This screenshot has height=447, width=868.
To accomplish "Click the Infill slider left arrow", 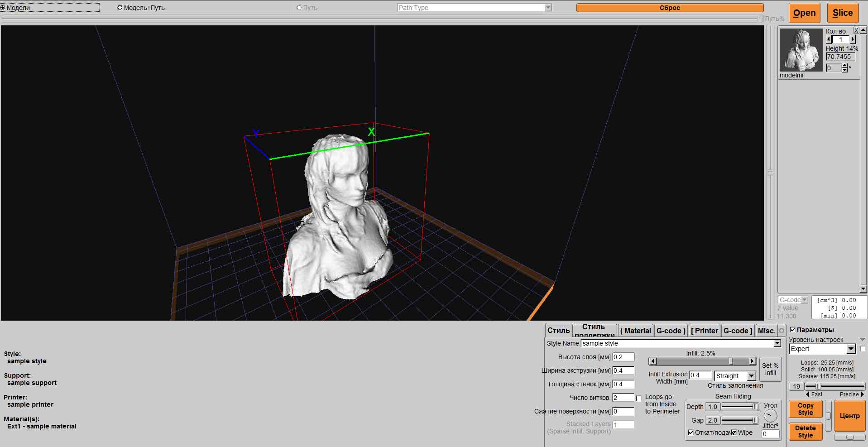I will coord(652,361).
